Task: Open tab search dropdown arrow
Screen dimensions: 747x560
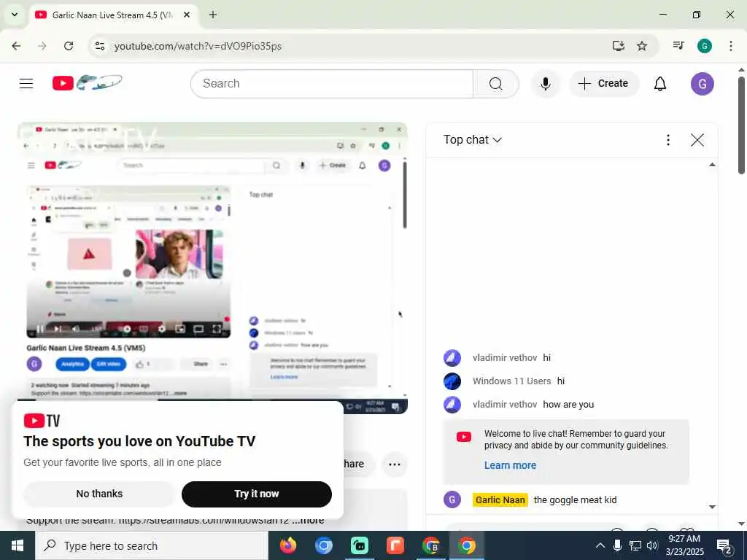Action: (x=15, y=15)
